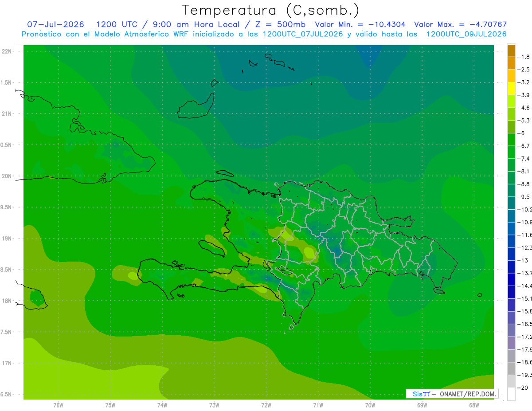Click the "-7.4" colorbar label
This screenshot has height=411, width=532.
(x=524, y=158)
